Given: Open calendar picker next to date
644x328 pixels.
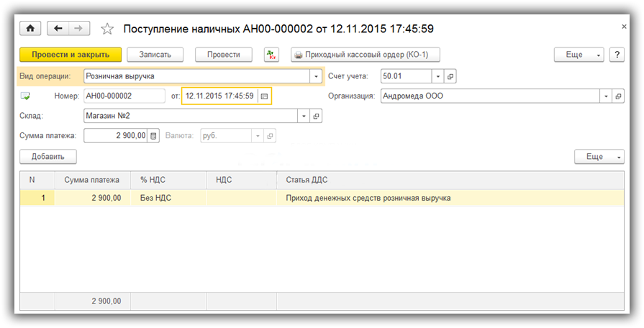Looking at the screenshot, I should point(264,96).
